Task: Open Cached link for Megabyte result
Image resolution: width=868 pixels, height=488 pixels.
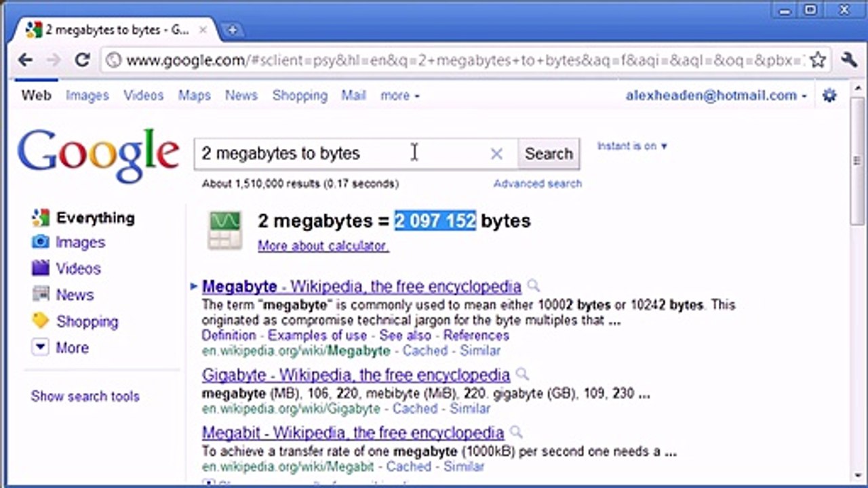Action: pos(425,351)
